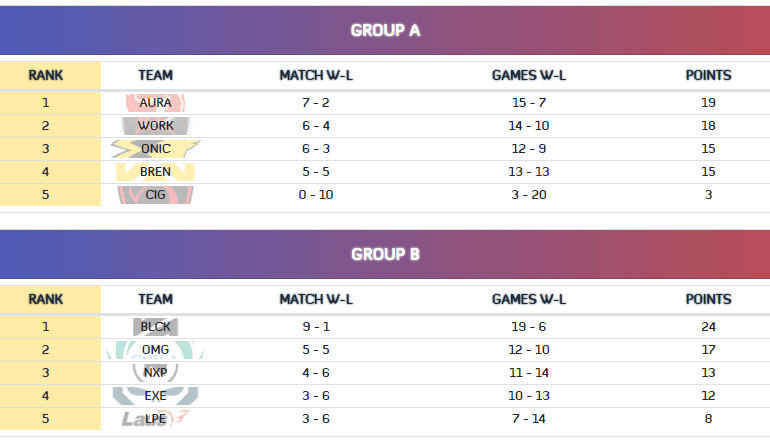Select the WORK team logo
Screen dimensions: 770x447
coord(155,126)
